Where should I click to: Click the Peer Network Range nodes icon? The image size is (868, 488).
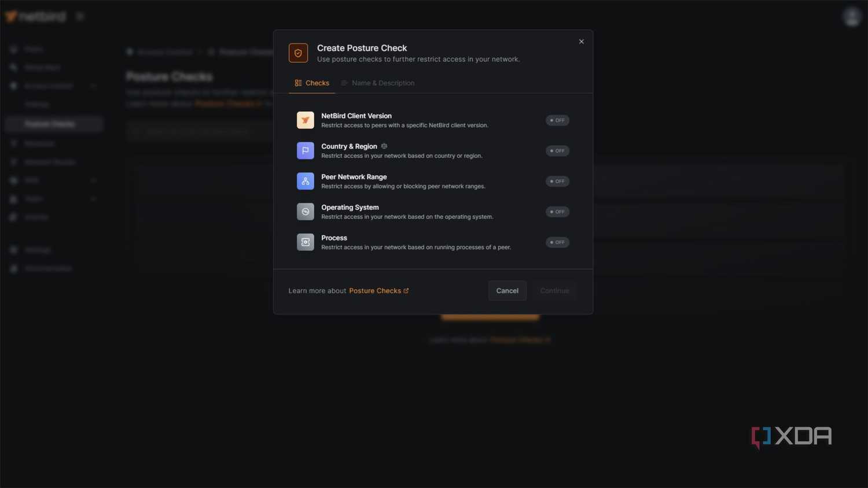[x=306, y=181]
